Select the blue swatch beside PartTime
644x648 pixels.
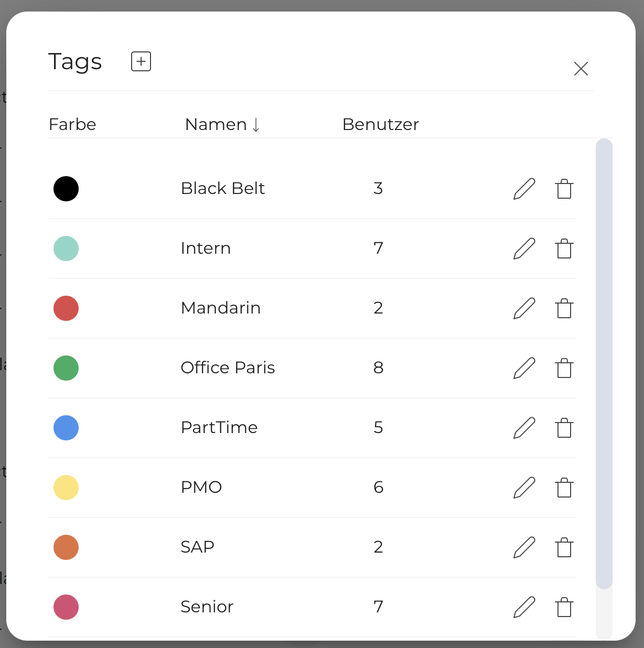[66, 428]
